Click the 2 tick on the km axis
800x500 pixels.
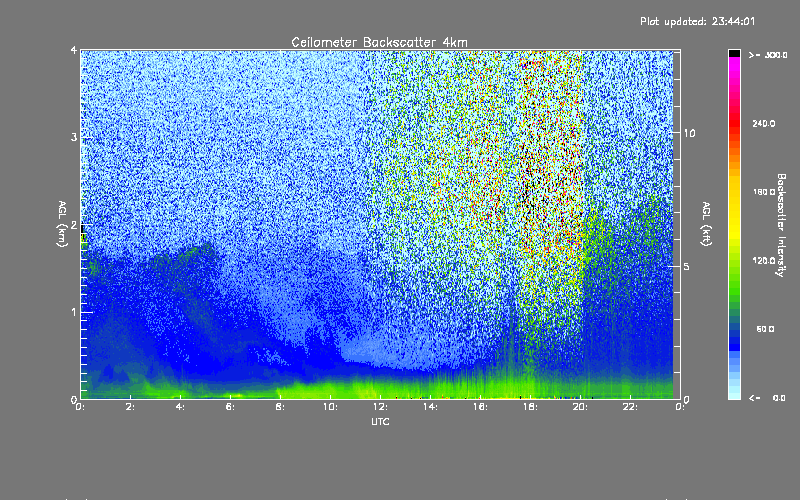74,225
